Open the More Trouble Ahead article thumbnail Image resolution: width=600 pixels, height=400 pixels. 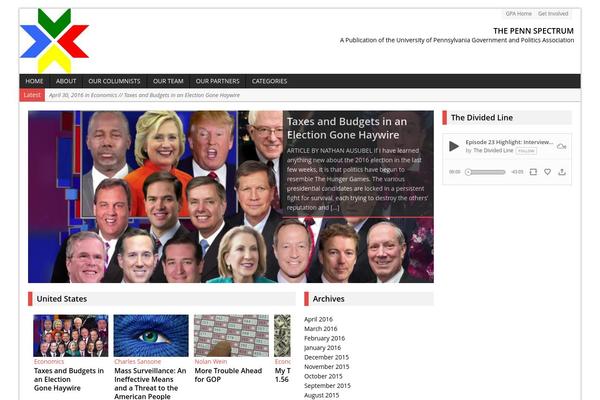232,336
